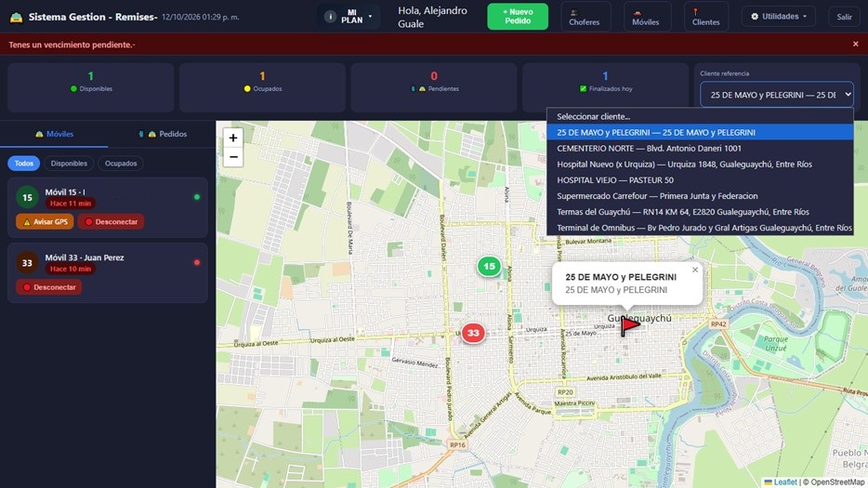Click the green 15 vehicle marker on map
This screenshot has width=868, height=488.
(489, 267)
